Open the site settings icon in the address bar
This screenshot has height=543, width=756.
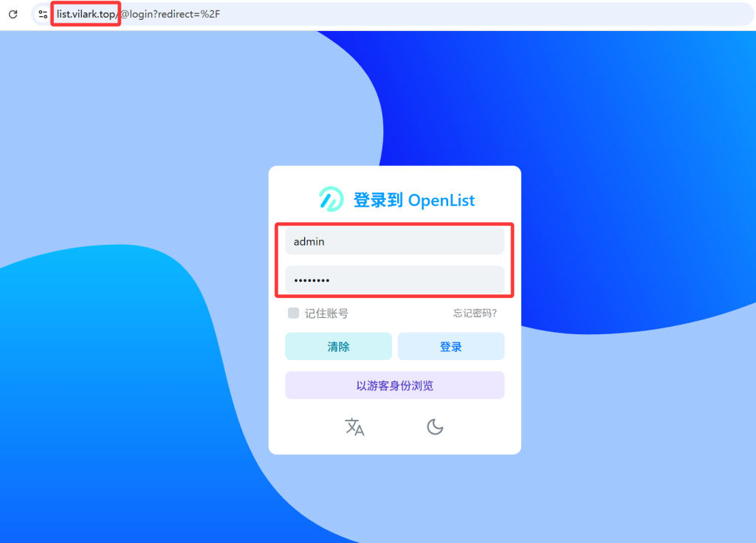click(42, 14)
